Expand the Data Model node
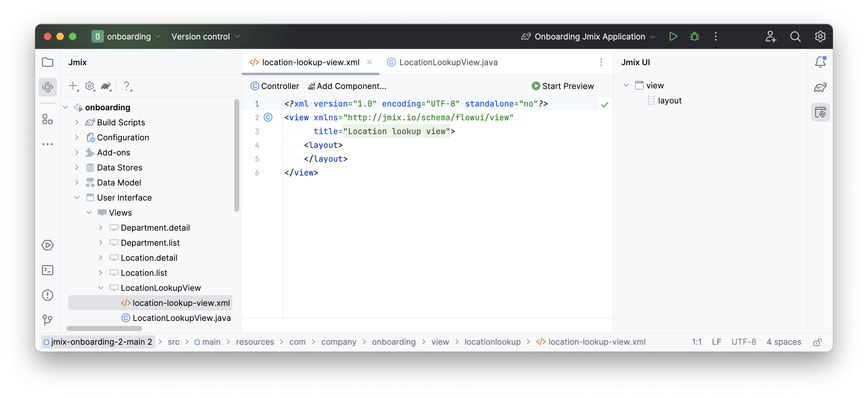Image resolution: width=868 pixels, height=398 pixels. [77, 182]
